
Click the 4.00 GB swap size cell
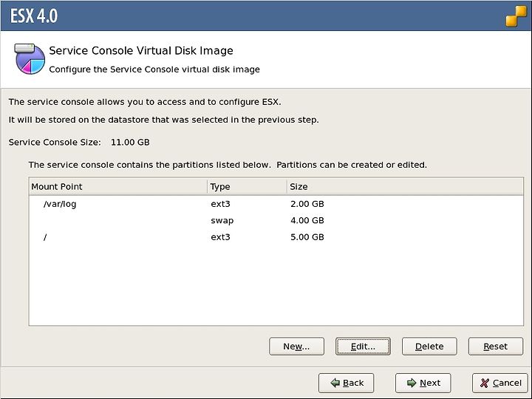307,220
